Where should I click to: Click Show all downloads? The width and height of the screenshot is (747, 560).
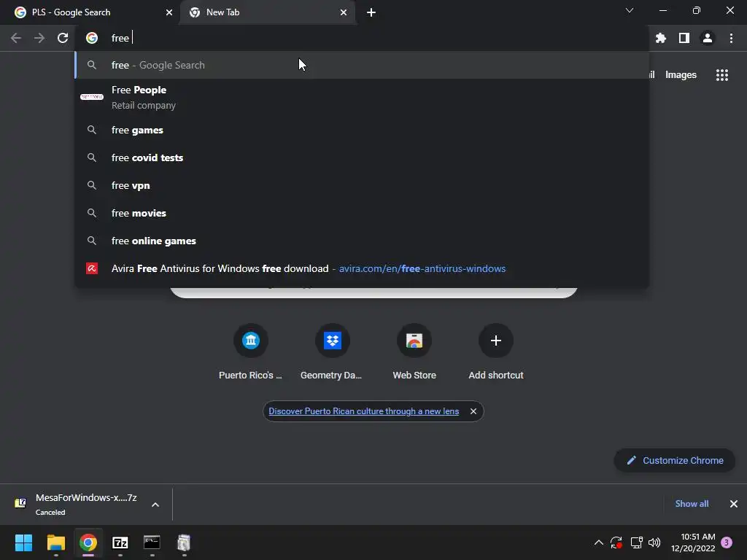pos(692,504)
